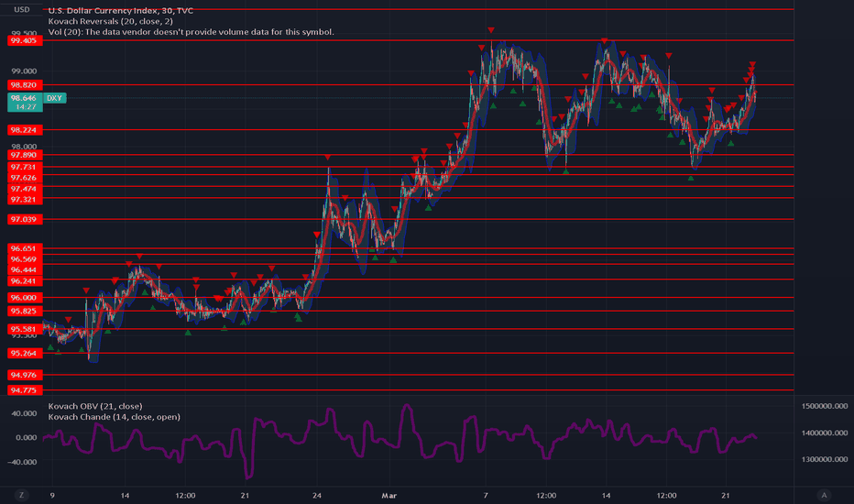Click the 40.000 oscillator scale value
The image size is (854, 504).
coord(24,413)
